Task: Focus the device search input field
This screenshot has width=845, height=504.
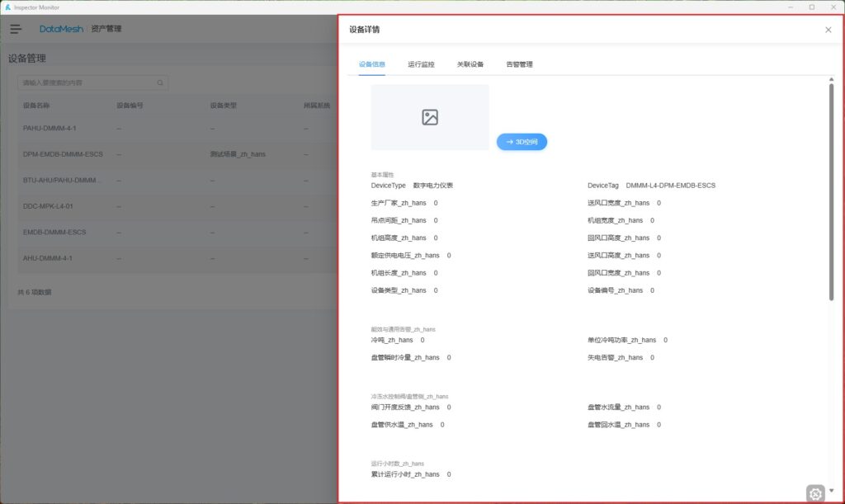Action: 87,82
